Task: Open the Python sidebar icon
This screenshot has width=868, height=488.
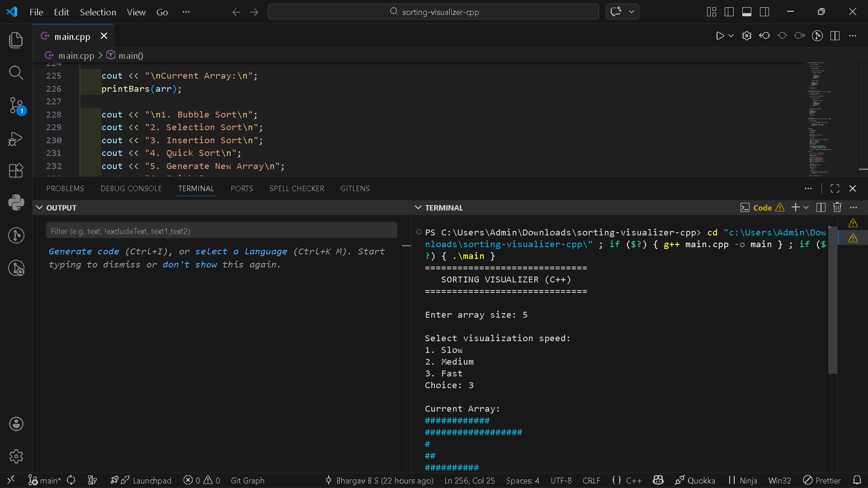Action: click(16, 202)
